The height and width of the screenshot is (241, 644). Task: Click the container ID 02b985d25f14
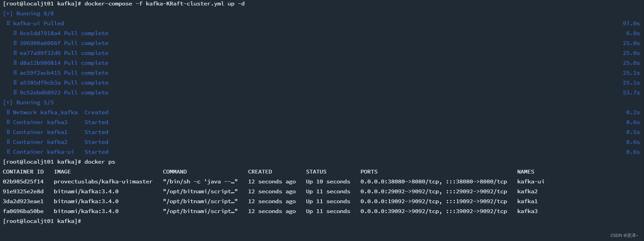pyautogui.click(x=23, y=182)
